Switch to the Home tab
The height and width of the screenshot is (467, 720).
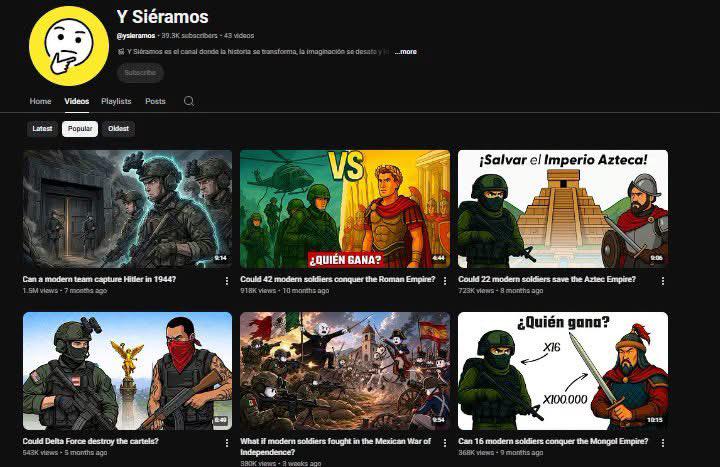[40, 101]
